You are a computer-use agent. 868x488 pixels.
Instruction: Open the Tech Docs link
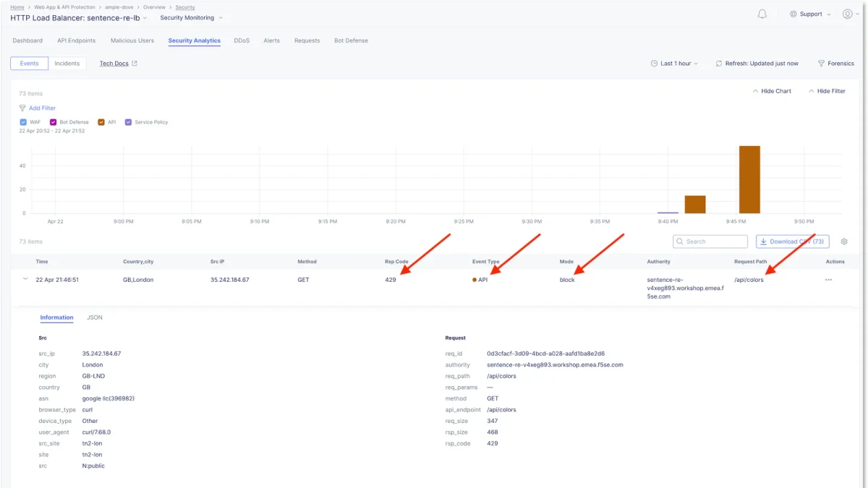click(119, 64)
